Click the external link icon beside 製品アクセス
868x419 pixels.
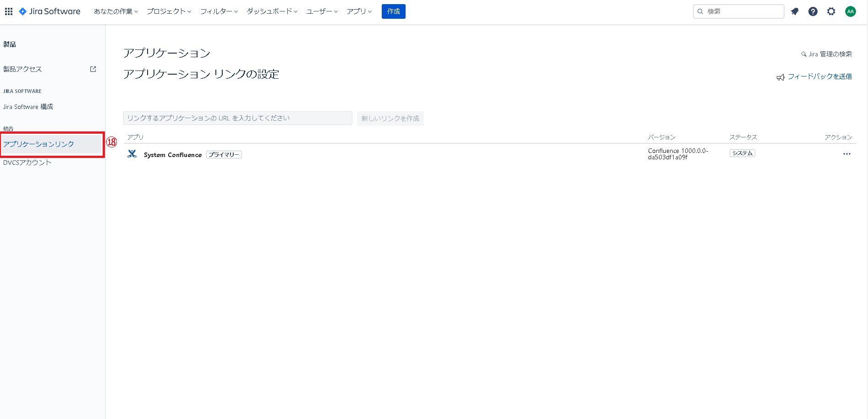coord(93,69)
